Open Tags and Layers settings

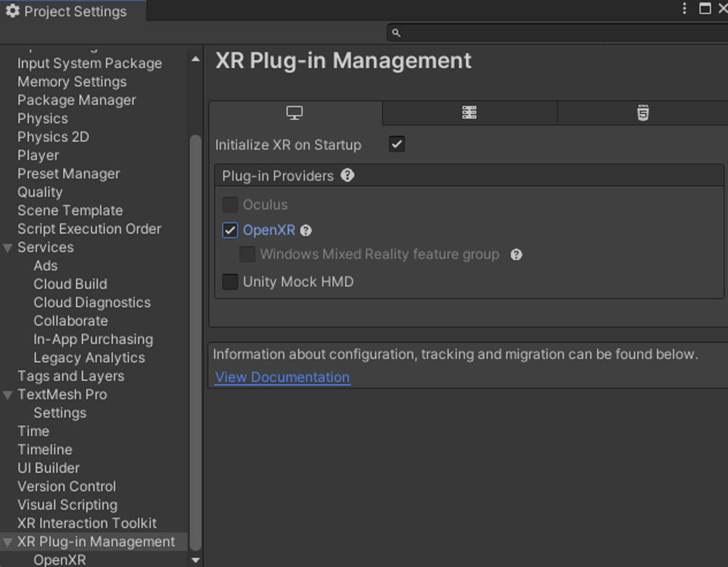pyautogui.click(x=71, y=376)
